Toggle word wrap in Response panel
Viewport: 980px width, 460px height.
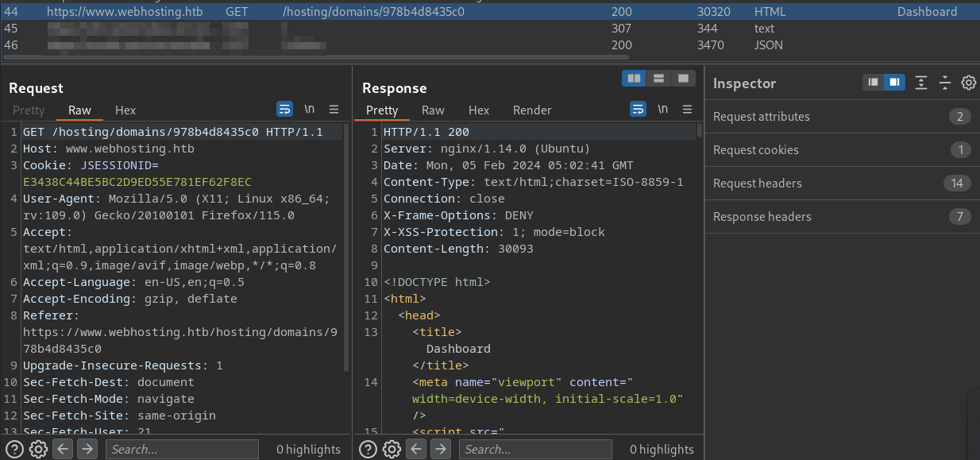pos(639,110)
